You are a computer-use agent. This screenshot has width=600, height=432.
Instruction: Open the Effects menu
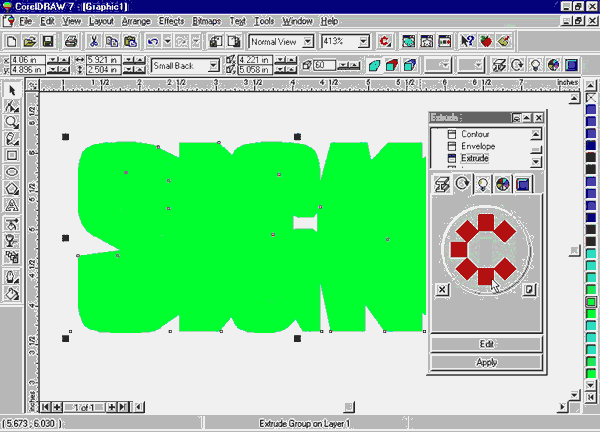coord(171,21)
